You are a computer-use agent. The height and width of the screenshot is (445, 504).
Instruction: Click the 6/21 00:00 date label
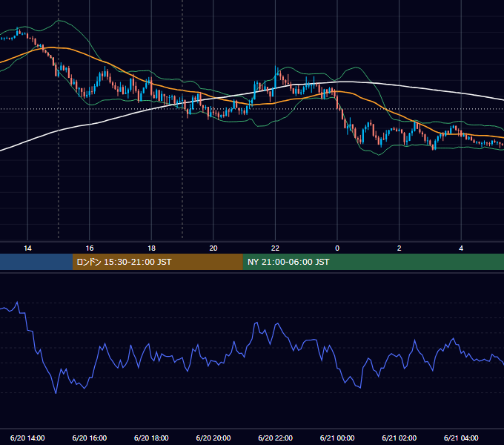(337, 438)
